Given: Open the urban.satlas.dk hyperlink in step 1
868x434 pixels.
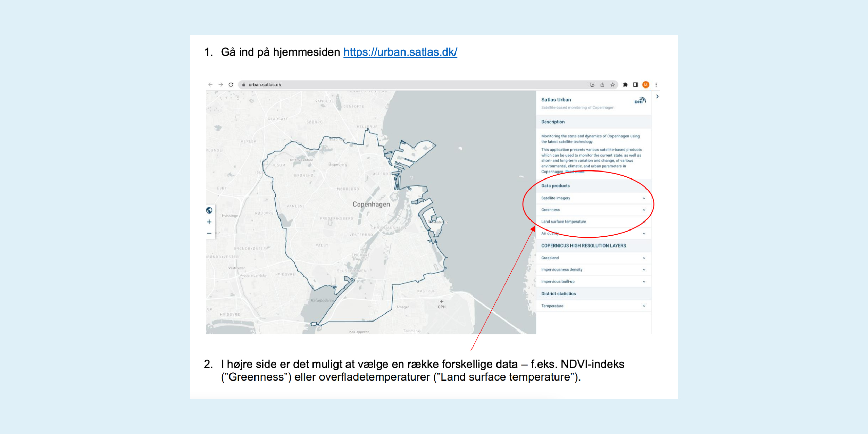Looking at the screenshot, I should [400, 52].
